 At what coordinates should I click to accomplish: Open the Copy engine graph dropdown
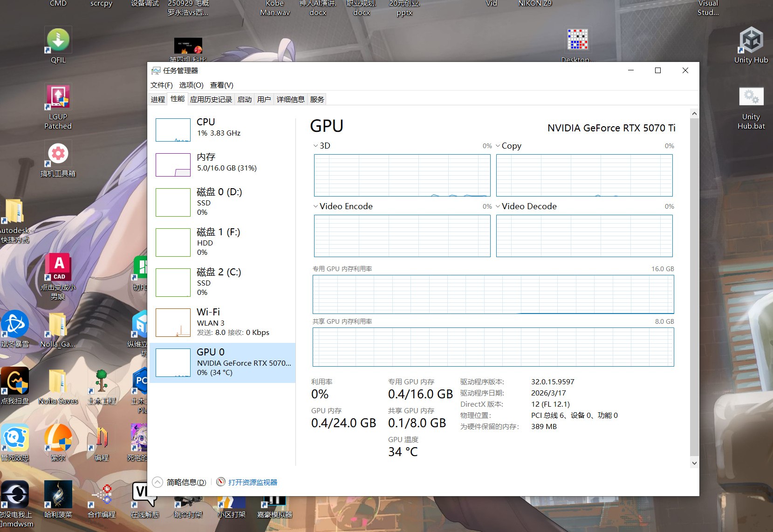click(x=498, y=146)
